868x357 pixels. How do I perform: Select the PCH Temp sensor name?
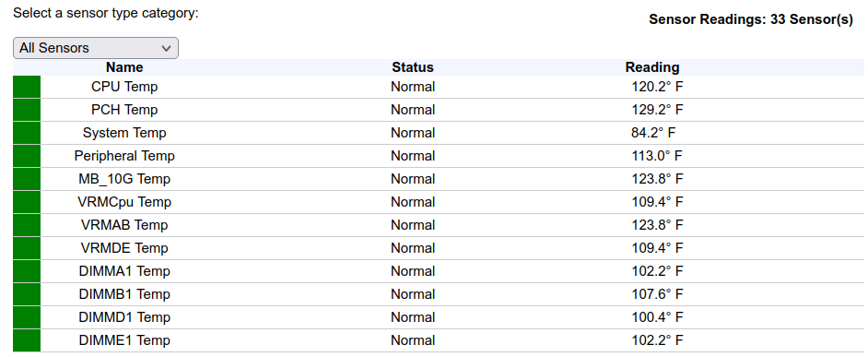(x=124, y=110)
